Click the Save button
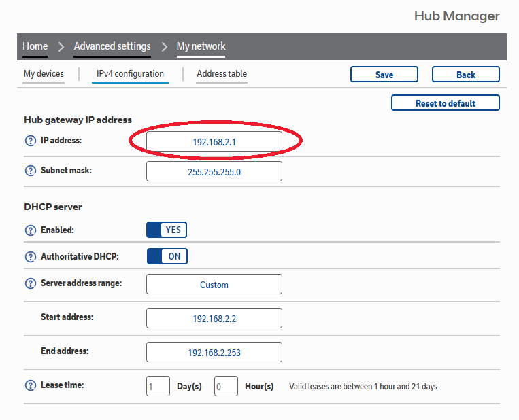This screenshot has height=420, width=519. pyautogui.click(x=384, y=74)
